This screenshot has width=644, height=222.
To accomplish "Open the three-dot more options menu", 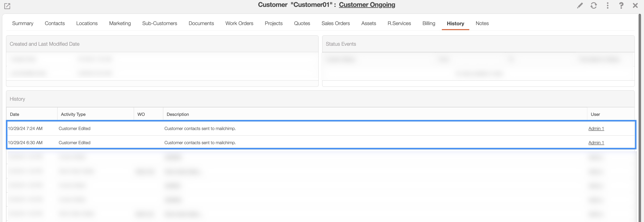I will click(x=607, y=5).
